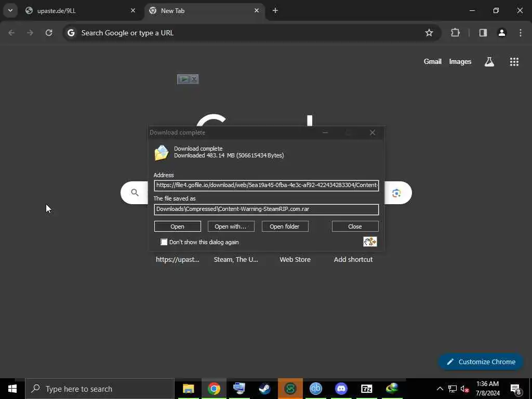The height and width of the screenshot is (399, 532).
Task: Open the computer monitor app in taskbar
Action: coord(239,389)
